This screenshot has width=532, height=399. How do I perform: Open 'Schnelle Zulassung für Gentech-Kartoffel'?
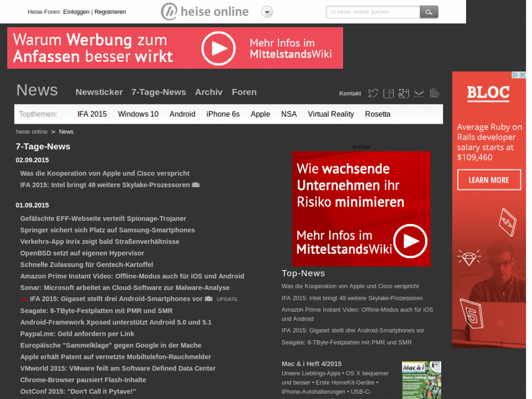pyautogui.click(x=87, y=264)
